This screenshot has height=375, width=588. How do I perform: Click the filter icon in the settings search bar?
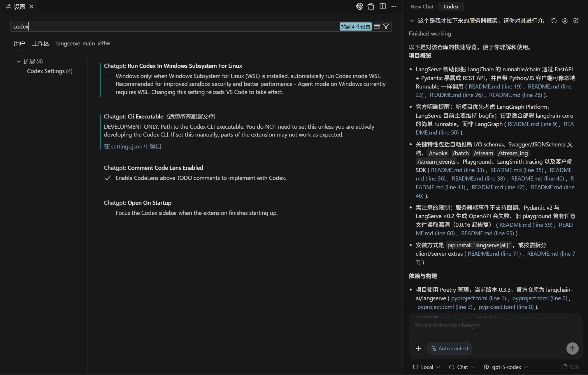click(x=386, y=26)
